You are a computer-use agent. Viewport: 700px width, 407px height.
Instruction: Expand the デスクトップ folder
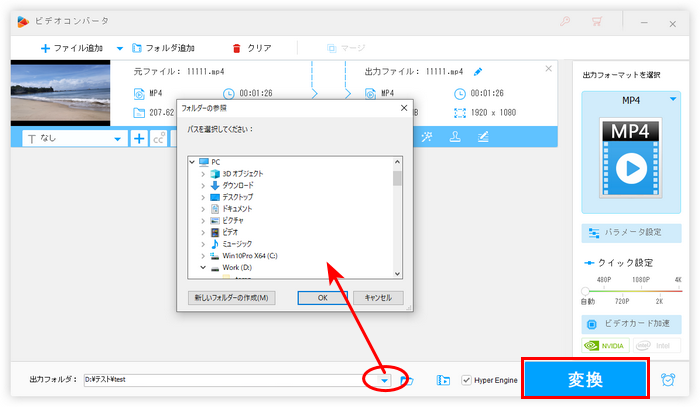(203, 197)
